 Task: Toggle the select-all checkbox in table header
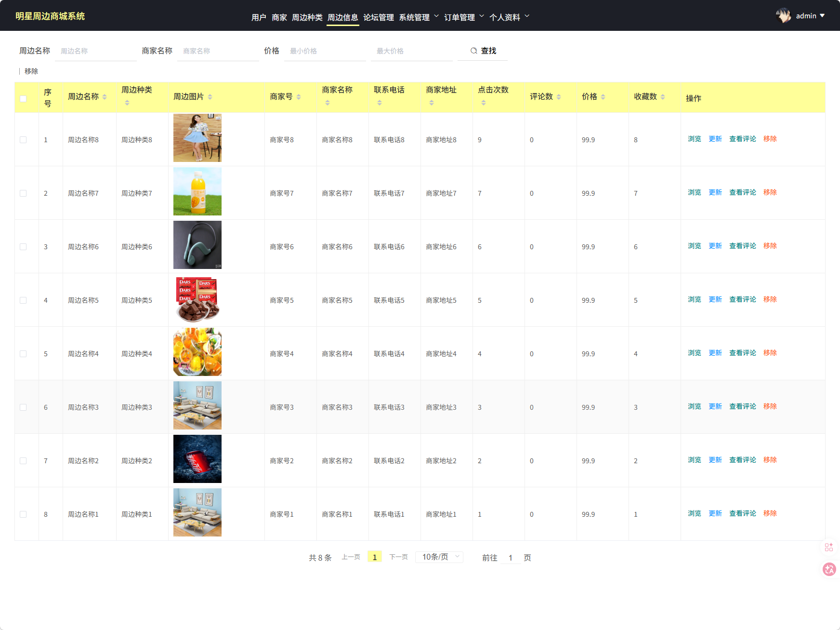[23, 99]
